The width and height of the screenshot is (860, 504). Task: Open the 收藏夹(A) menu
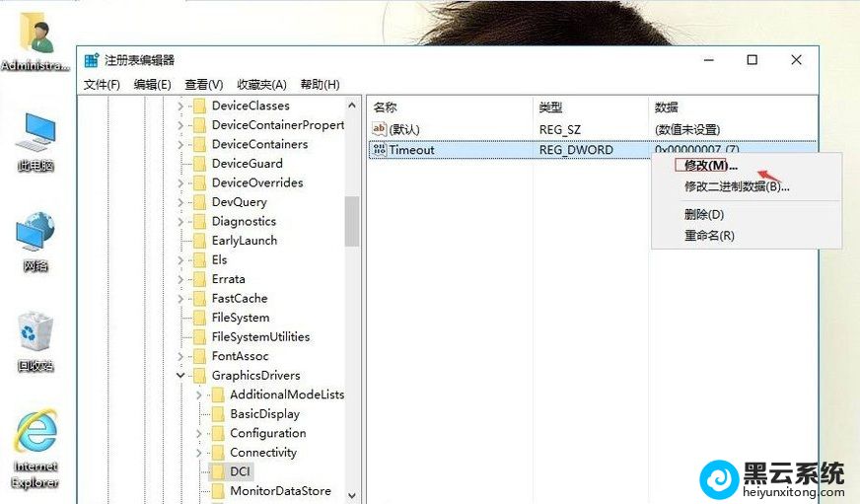point(261,85)
